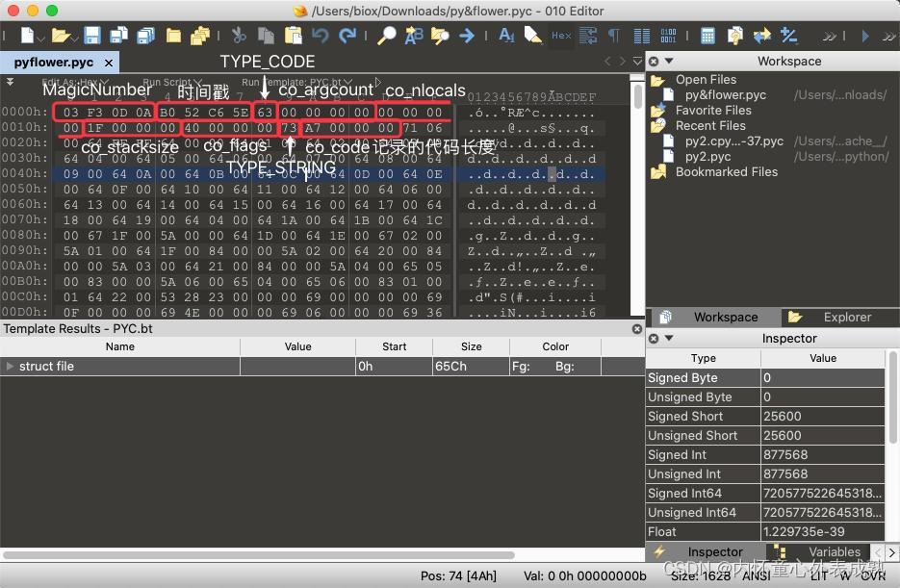
Task: Open the Edit As Hex dropdown
Action: [x=75, y=82]
